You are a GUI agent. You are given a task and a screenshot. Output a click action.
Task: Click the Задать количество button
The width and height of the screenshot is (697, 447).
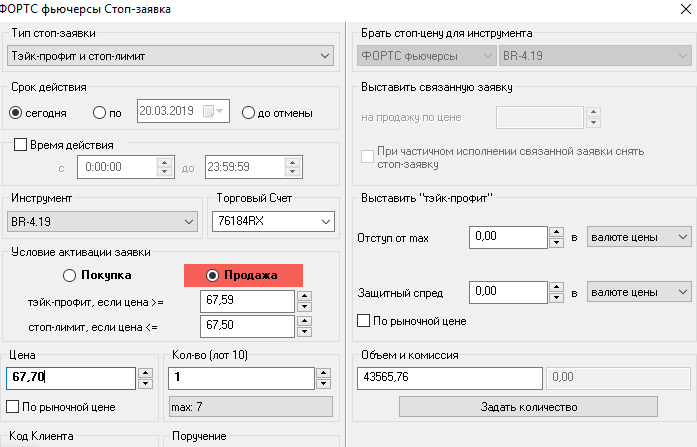pos(528,407)
